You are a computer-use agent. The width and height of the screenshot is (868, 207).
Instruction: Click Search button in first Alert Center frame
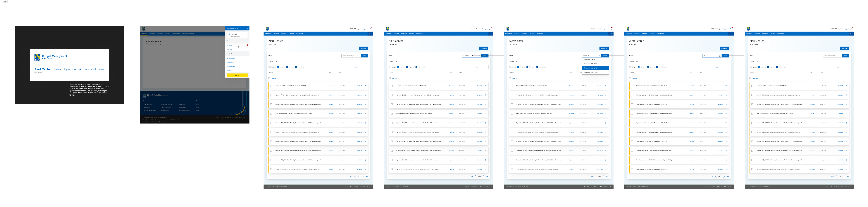[x=364, y=56]
